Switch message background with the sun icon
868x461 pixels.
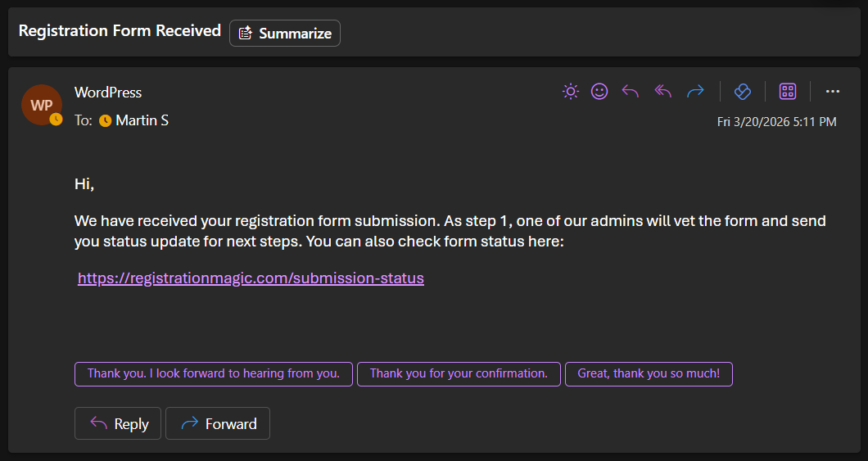click(571, 92)
